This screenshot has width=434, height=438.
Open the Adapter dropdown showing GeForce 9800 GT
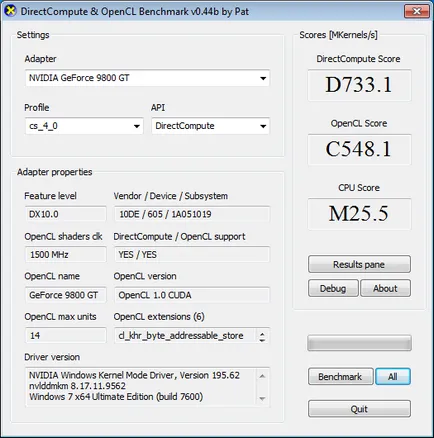tap(147, 78)
